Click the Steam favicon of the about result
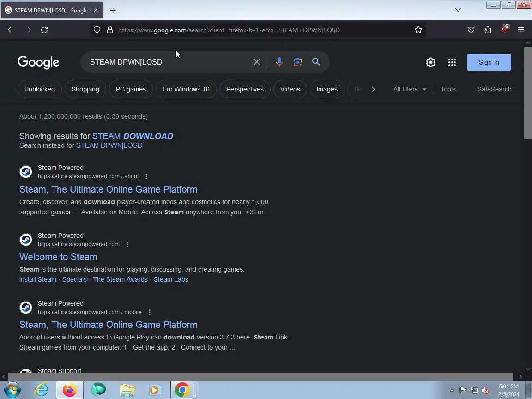This screenshot has width=532, height=399. [x=26, y=172]
